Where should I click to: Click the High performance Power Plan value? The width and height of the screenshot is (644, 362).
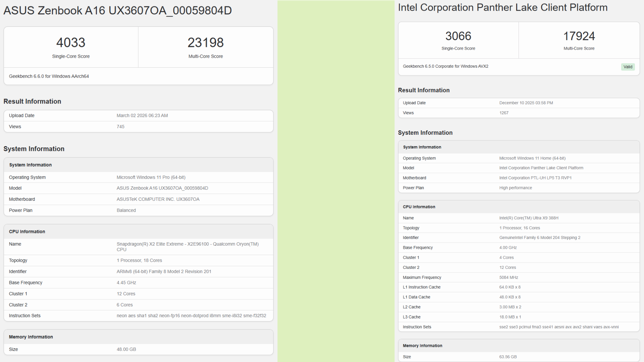pos(516,188)
